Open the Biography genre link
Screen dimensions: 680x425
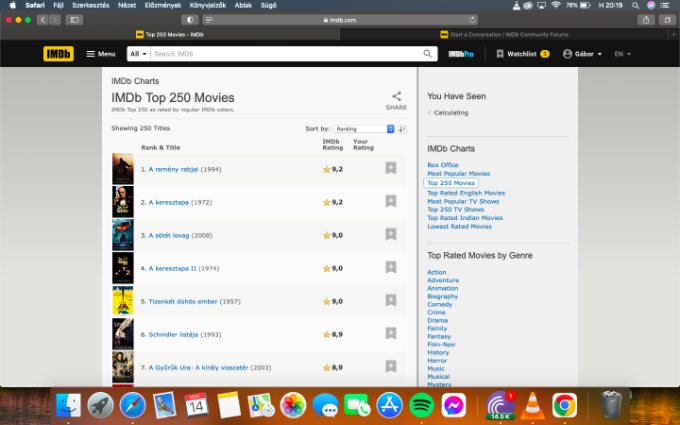[442, 296]
